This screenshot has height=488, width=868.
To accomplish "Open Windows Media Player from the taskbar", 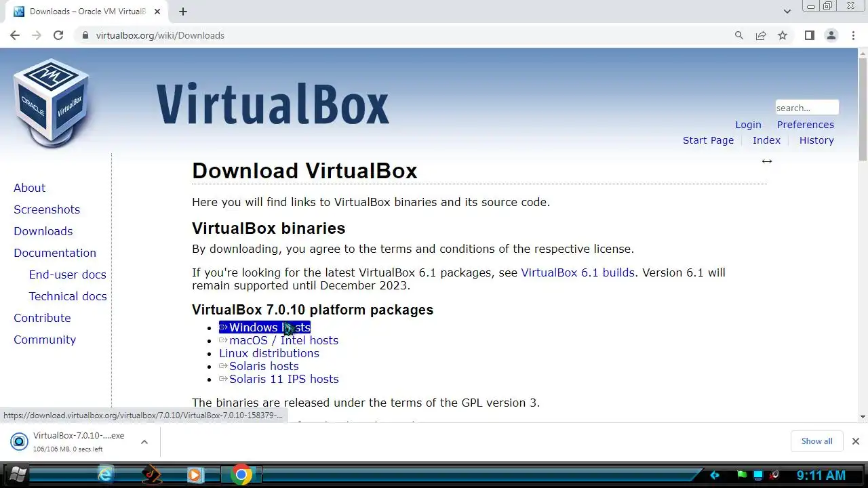I will pos(195,474).
